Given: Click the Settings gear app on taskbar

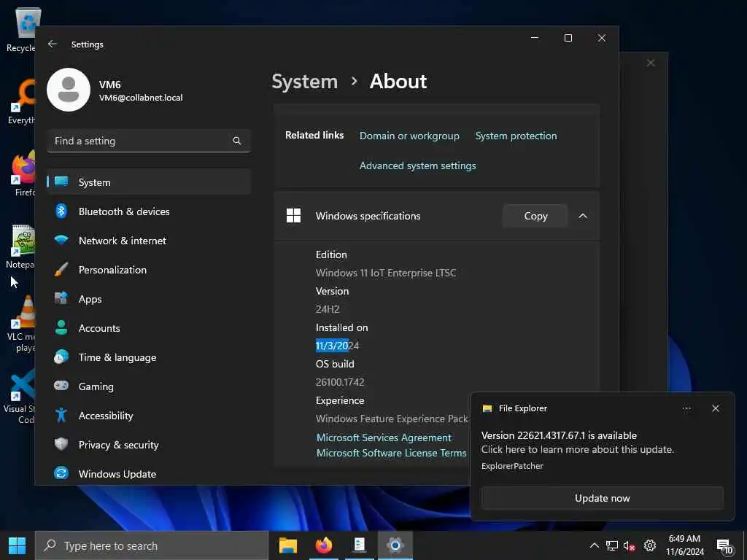Looking at the screenshot, I should pos(395,545).
